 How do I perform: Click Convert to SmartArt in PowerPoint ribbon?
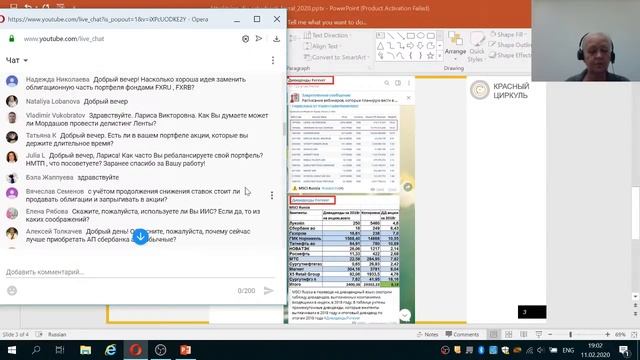pyautogui.click(x=337, y=57)
